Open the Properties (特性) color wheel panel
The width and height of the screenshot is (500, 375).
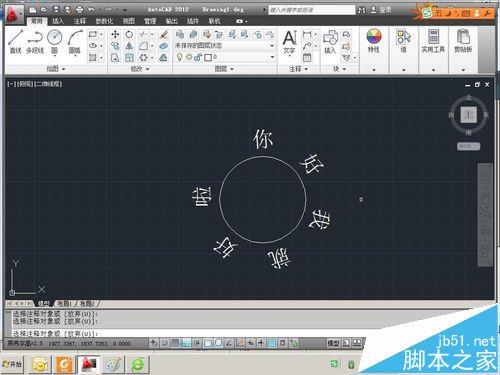(374, 41)
